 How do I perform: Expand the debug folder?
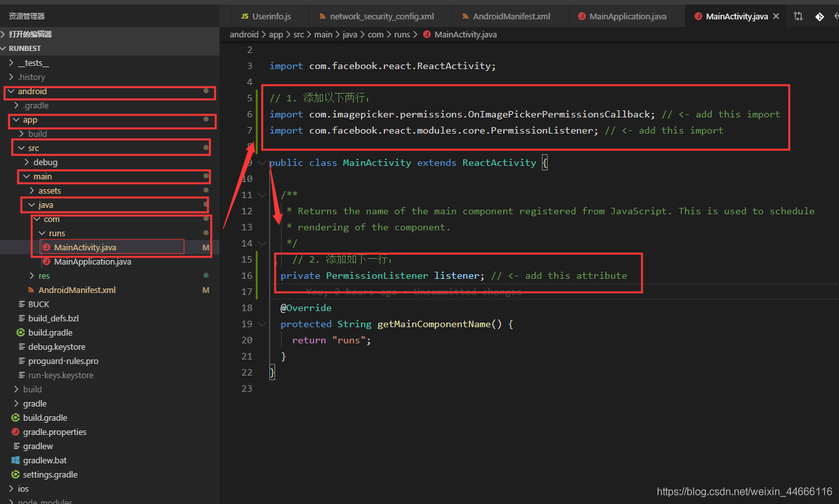110,162
